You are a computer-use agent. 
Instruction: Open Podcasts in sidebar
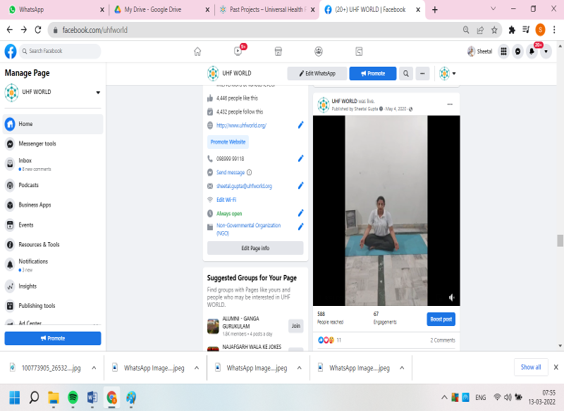[x=53, y=185]
